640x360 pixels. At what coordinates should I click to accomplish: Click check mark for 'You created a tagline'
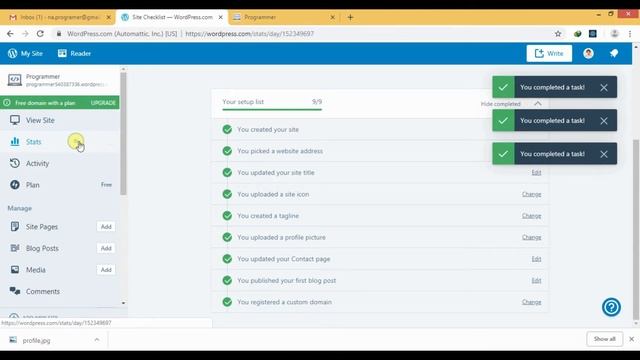[227, 216]
